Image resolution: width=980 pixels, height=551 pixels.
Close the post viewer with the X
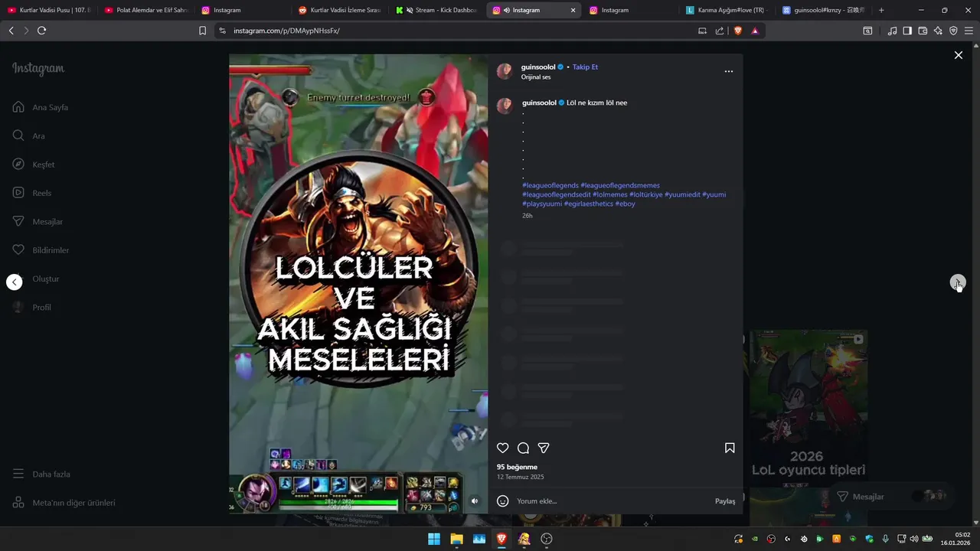958,55
